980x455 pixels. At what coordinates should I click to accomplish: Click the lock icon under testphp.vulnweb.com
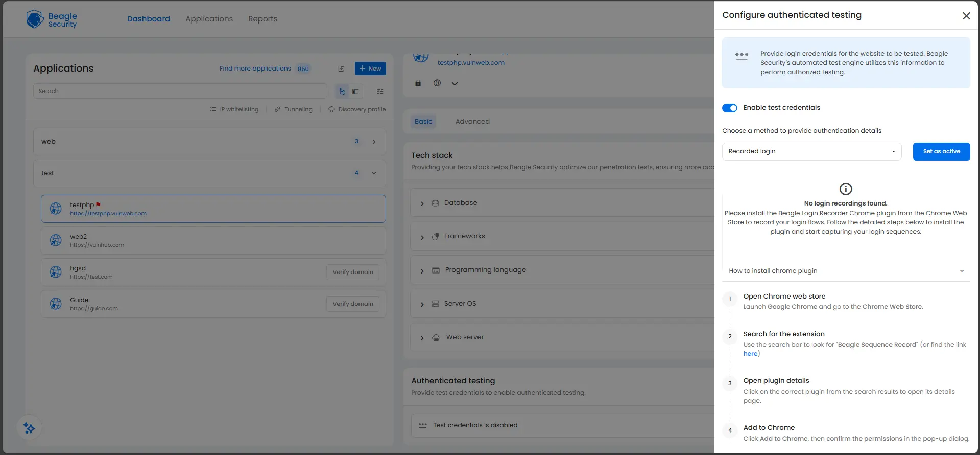pyautogui.click(x=418, y=83)
